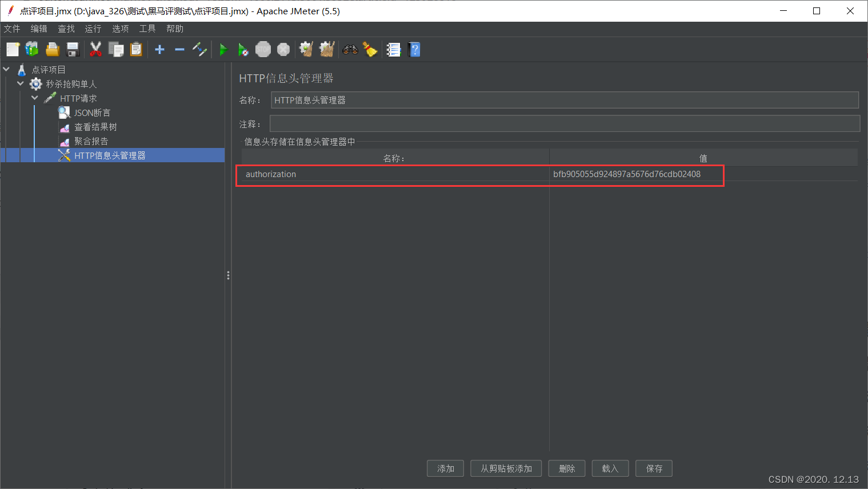Collapse the 秒杀抢购单人 thread group
Image resolution: width=868 pixels, height=489 pixels.
[x=20, y=83]
